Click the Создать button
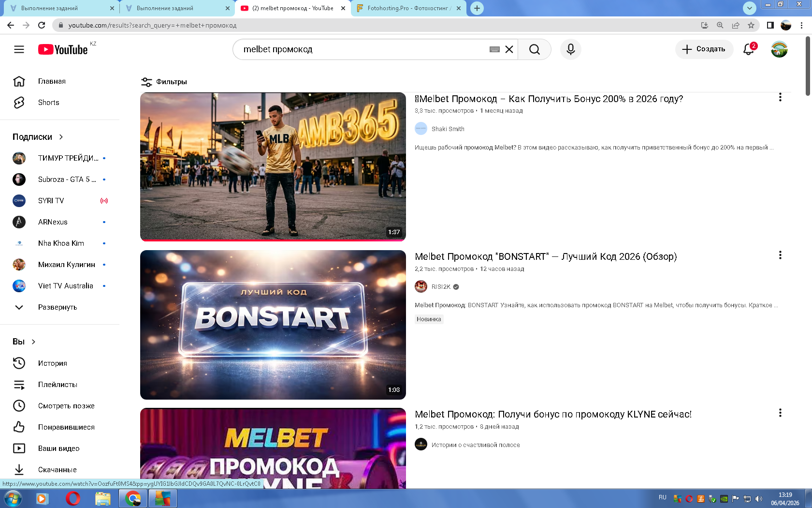 click(x=704, y=49)
